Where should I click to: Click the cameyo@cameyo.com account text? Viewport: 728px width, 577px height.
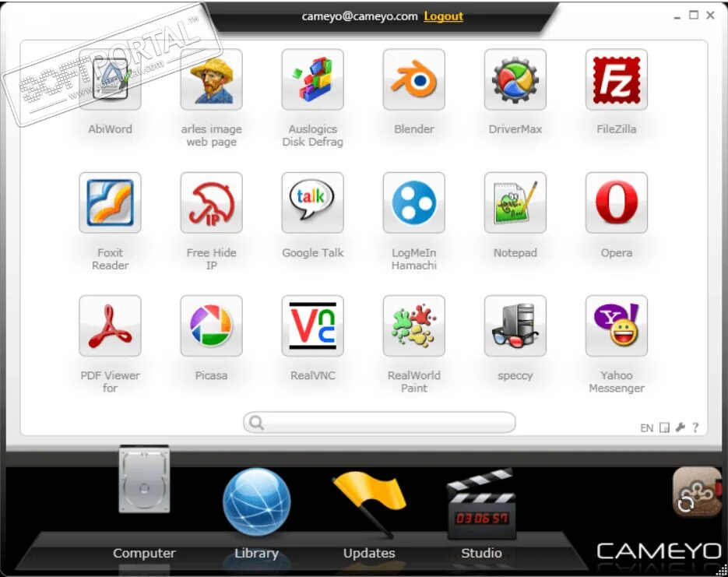(360, 16)
